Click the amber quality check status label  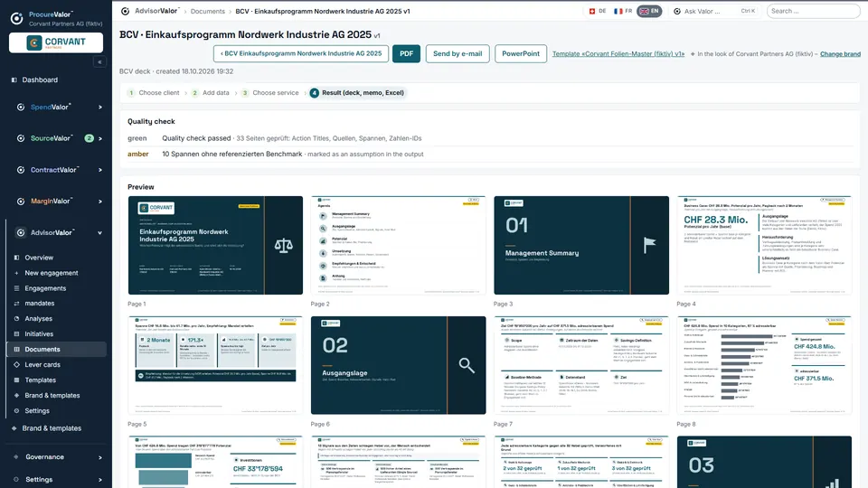137,155
